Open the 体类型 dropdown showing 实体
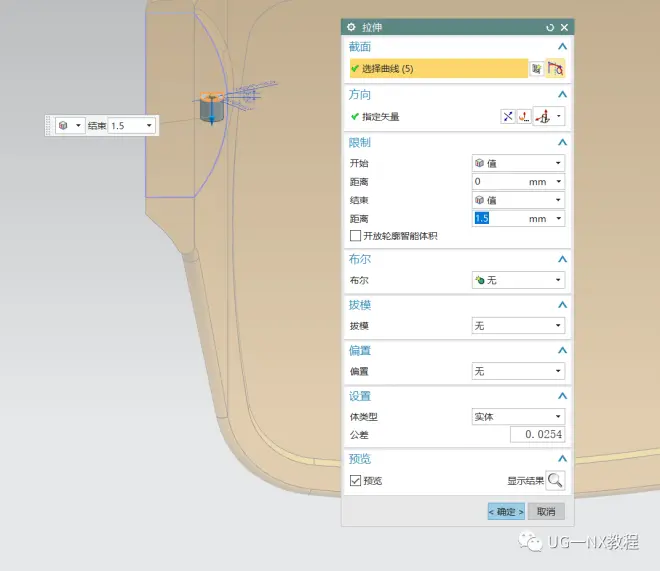The height and width of the screenshot is (571, 660). click(x=517, y=416)
